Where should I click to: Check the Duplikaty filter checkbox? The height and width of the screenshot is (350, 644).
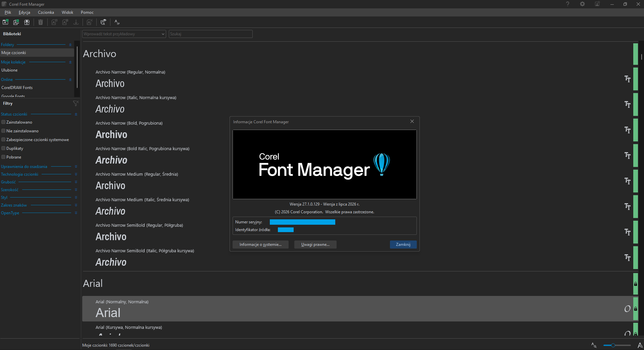[x=3, y=148]
